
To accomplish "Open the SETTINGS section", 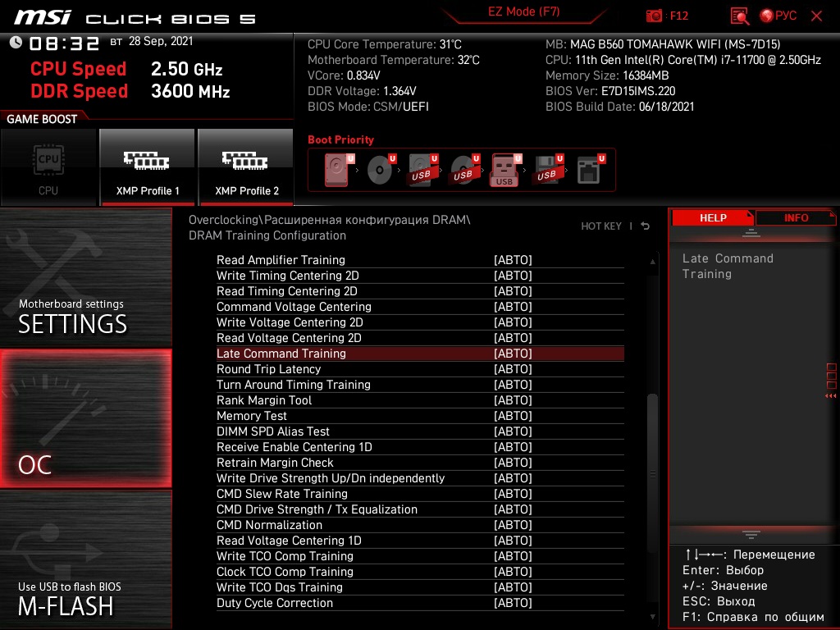I will coord(85,278).
